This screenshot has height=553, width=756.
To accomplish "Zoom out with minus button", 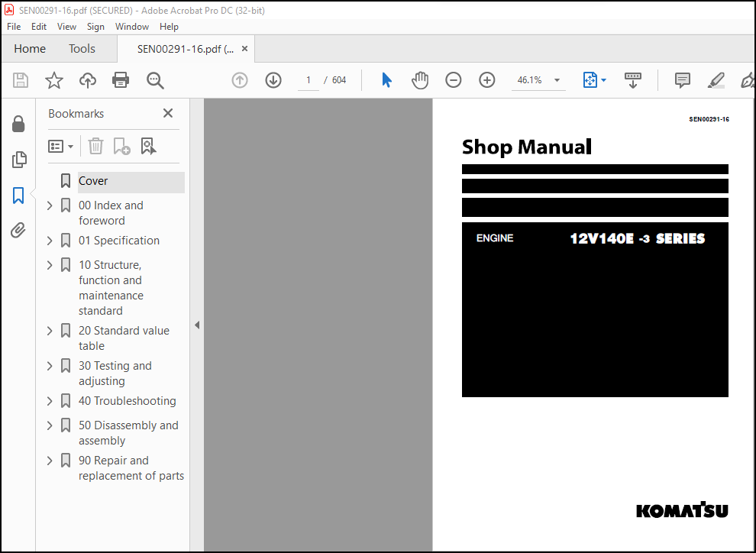I will pyautogui.click(x=453, y=80).
